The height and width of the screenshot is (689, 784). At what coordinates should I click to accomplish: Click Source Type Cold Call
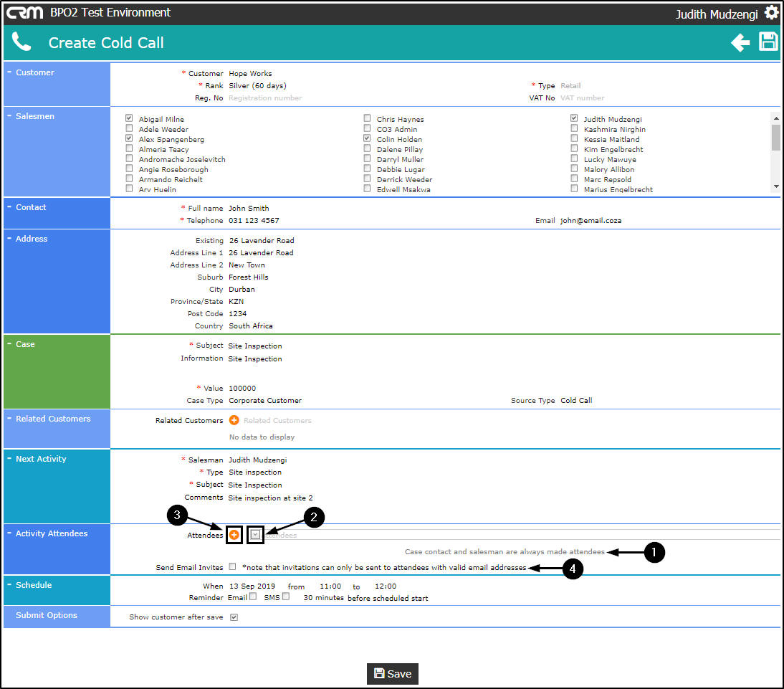click(576, 400)
